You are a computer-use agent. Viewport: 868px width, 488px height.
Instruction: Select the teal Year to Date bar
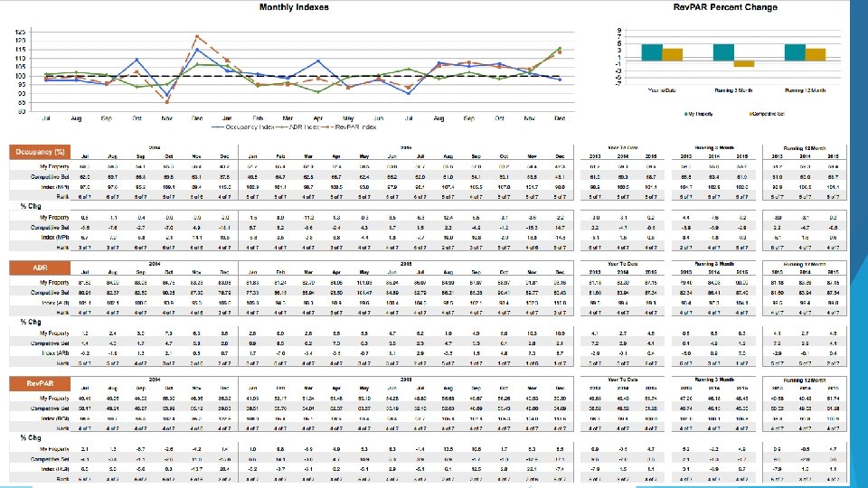coord(652,52)
